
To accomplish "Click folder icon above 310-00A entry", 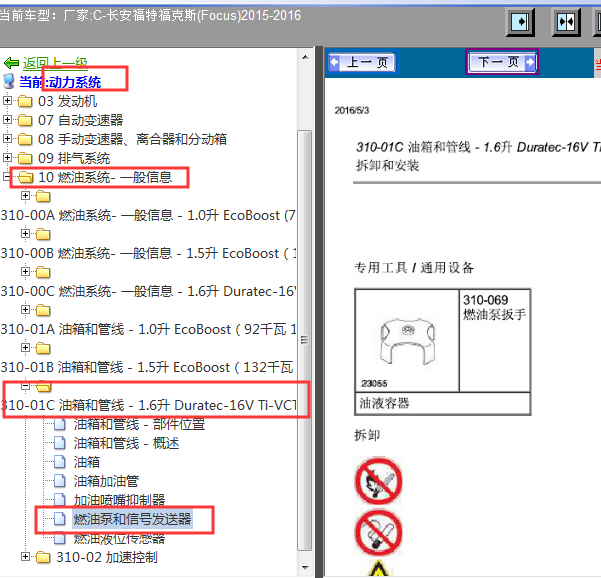I will tap(43, 196).
